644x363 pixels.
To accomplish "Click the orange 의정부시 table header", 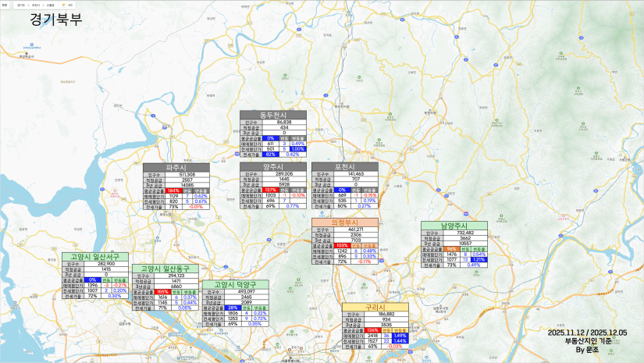I will click(345, 222).
